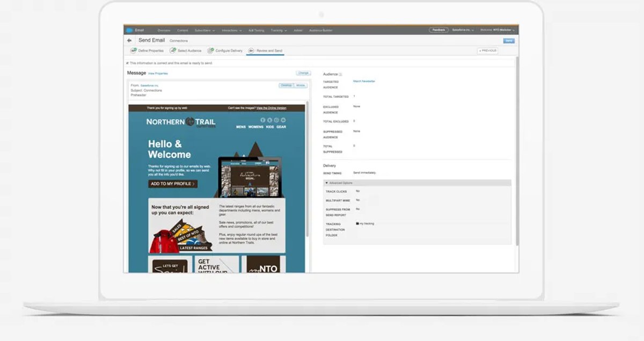644x341 pixels.
Task: Click the Hello & Welcome heading
Action: coord(170,149)
